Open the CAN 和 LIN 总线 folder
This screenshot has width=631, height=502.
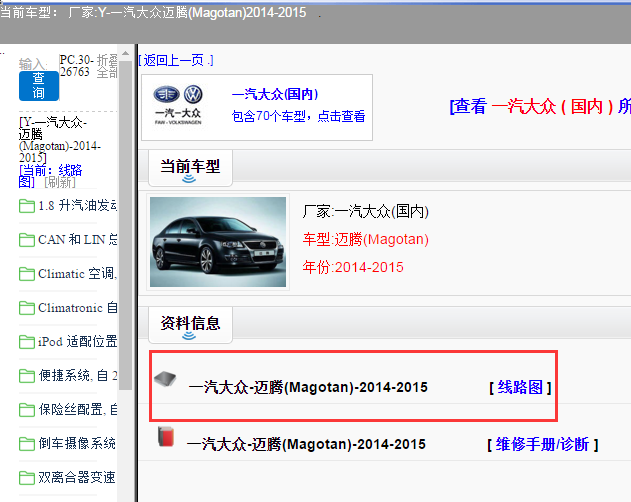click(77, 240)
